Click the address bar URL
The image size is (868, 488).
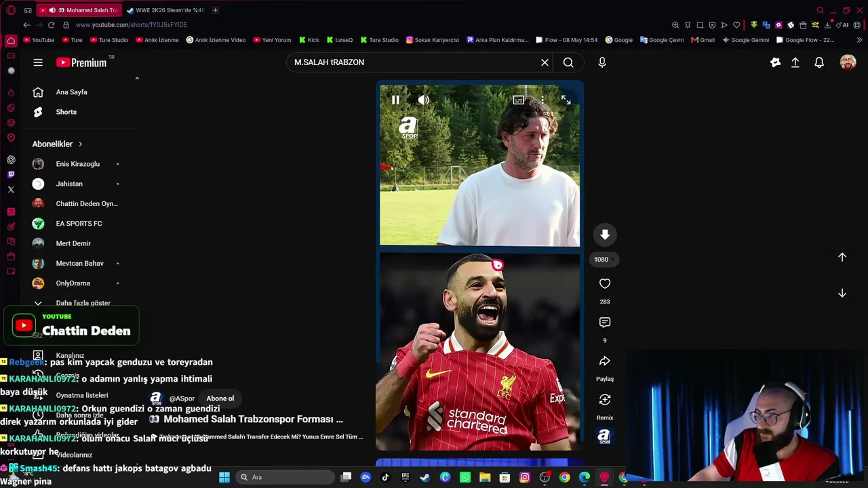point(132,25)
